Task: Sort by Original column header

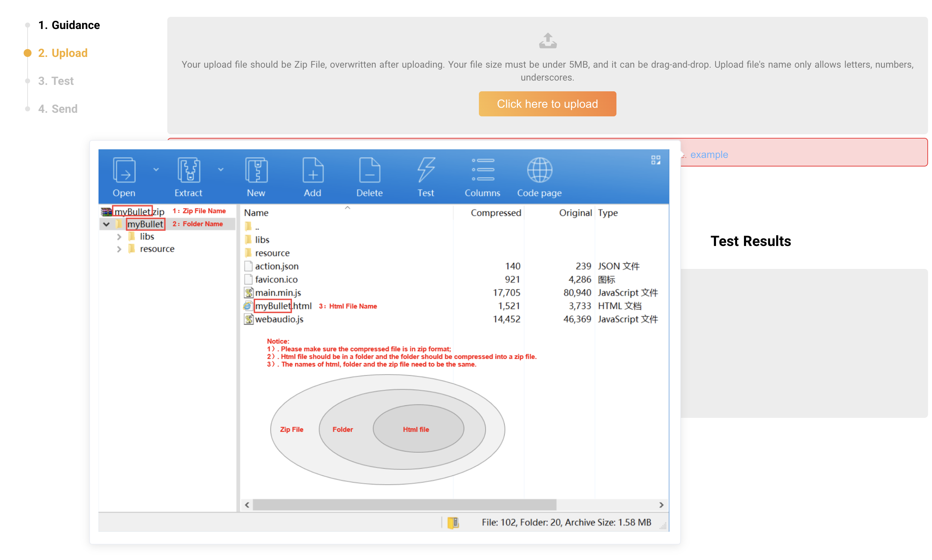Action: coord(575,213)
